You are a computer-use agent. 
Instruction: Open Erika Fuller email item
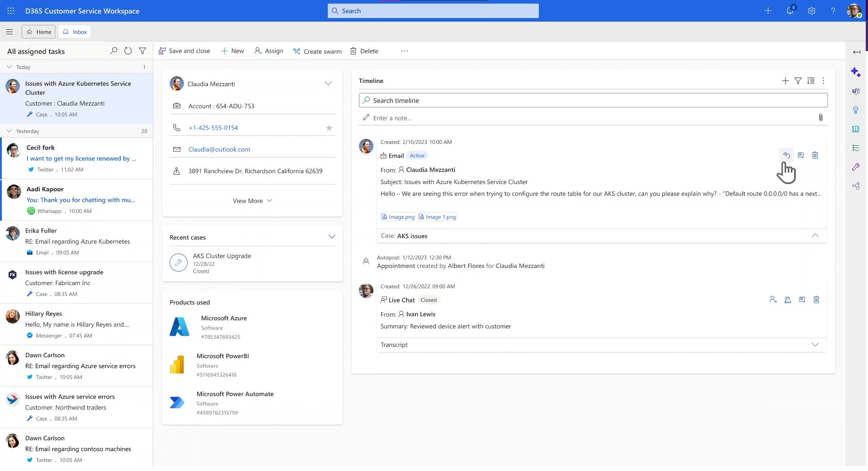tap(77, 241)
